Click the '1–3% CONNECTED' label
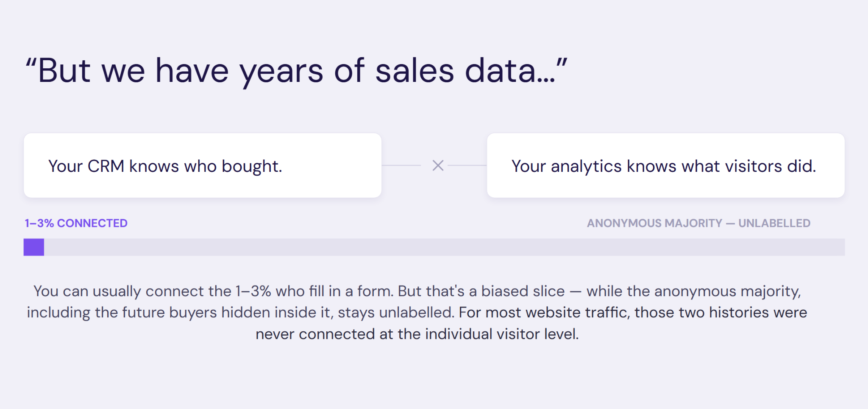Viewport: 868px width, 409px height. pyautogui.click(x=76, y=223)
